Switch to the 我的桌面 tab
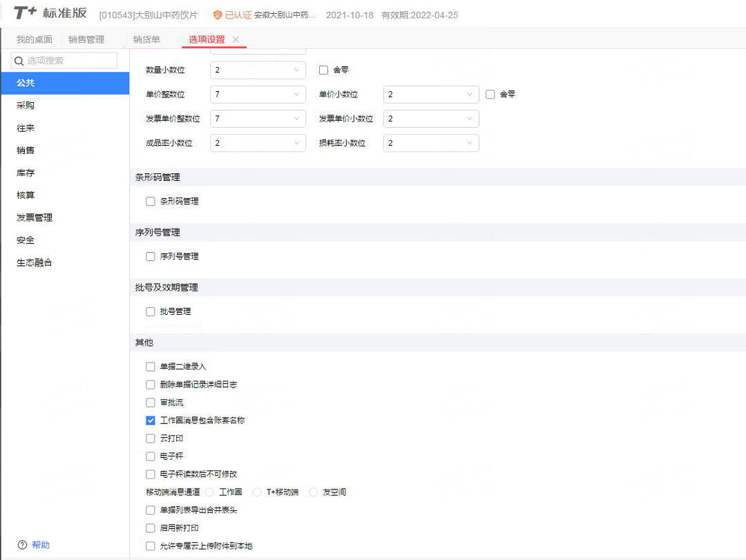This screenshot has height=560, width=746. coord(35,39)
